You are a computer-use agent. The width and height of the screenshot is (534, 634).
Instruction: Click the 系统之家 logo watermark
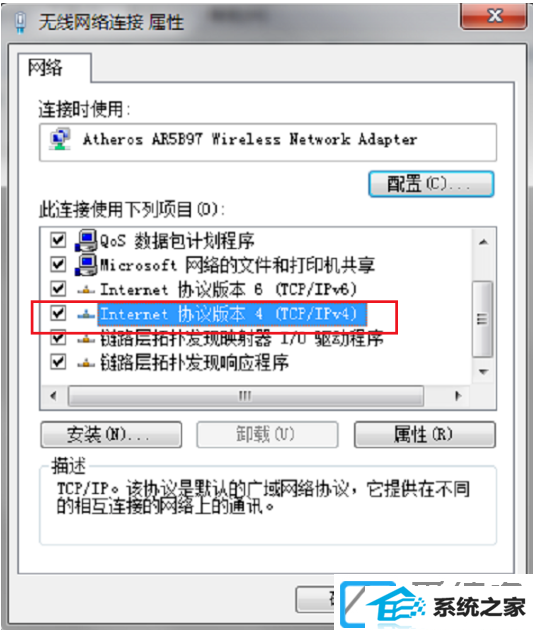(434, 604)
